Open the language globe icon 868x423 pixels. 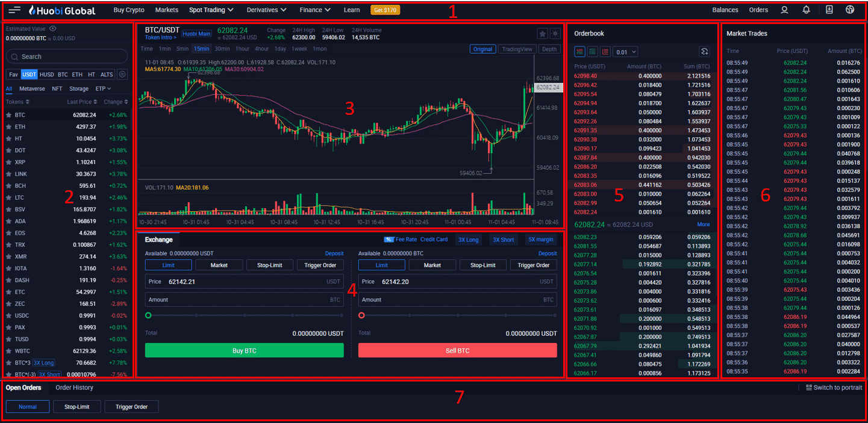pos(850,10)
